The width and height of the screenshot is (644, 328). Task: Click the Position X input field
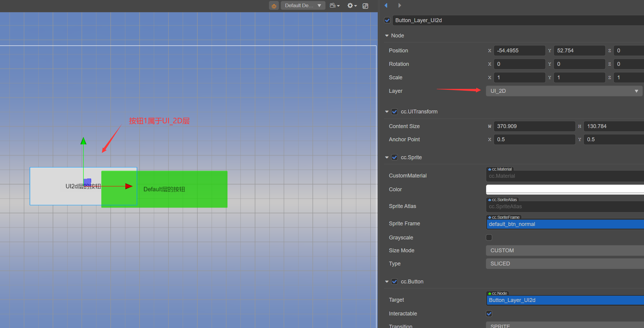click(x=519, y=51)
